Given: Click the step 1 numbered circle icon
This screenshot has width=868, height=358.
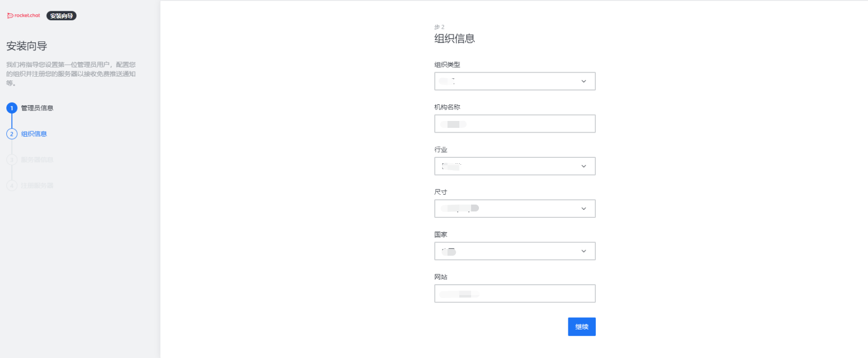Looking at the screenshot, I should coord(12,108).
